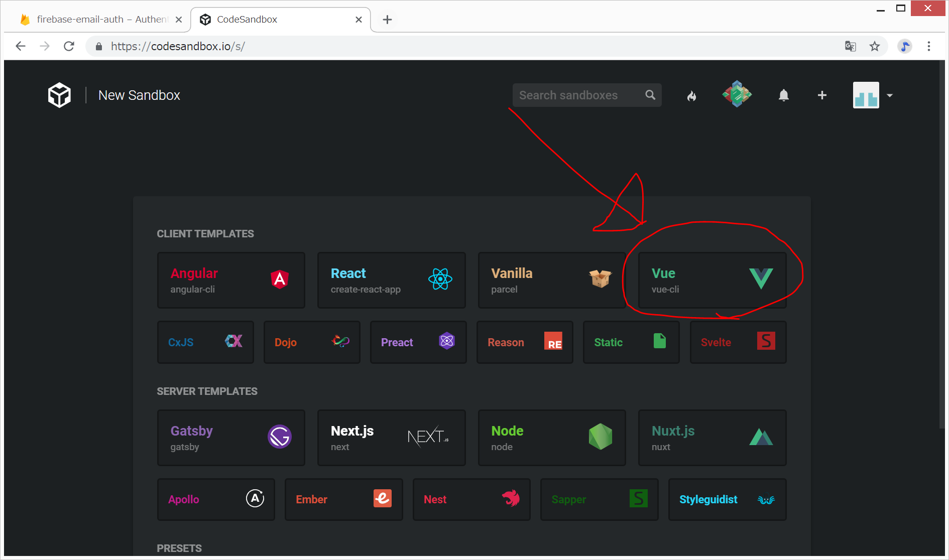Focus the Search sandboxes field
The height and width of the screenshot is (560, 949).
[577, 95]
